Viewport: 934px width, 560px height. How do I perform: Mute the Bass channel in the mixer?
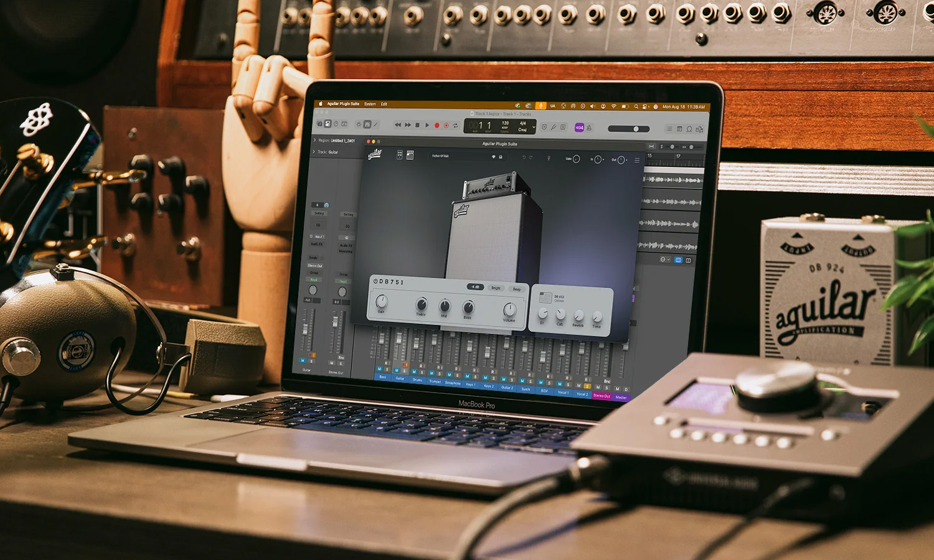(379, 368)
